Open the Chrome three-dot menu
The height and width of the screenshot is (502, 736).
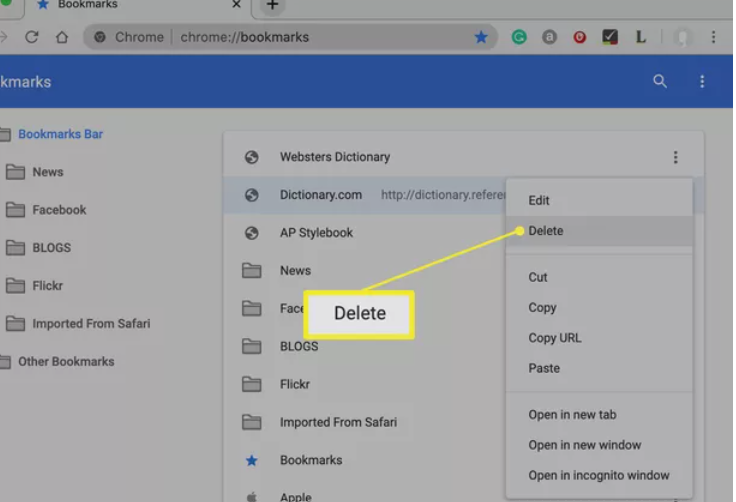tap(713, 37)
